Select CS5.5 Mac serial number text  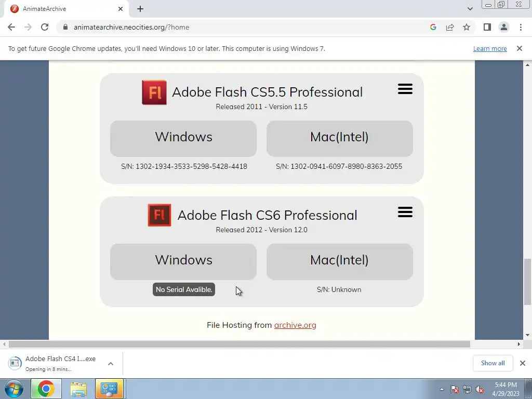tap(339, 166)
